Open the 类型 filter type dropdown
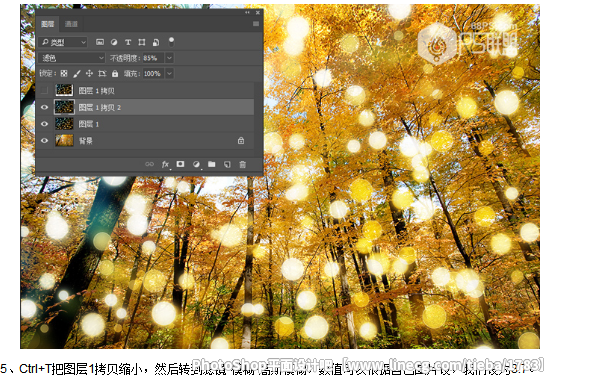Screen dimensions: 600x384 pyautogui.click(x=63, y=42)
